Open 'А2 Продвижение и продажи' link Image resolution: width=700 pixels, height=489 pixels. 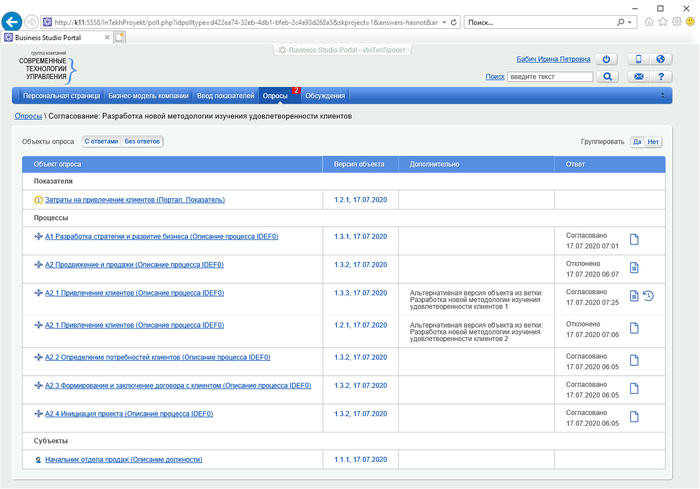coord(134,265)
